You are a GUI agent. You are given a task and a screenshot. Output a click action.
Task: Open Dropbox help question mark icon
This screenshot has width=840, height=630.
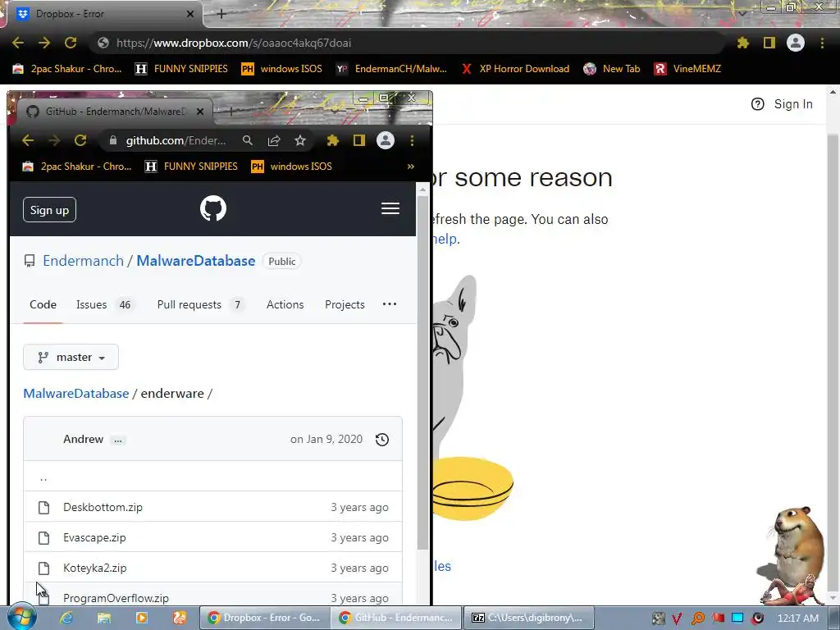pyautogui.click(x=757, y=104)
